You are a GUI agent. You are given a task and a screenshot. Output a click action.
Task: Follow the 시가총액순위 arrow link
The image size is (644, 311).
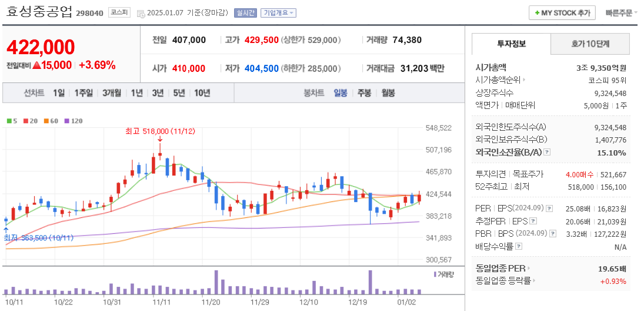coord(523,80)
